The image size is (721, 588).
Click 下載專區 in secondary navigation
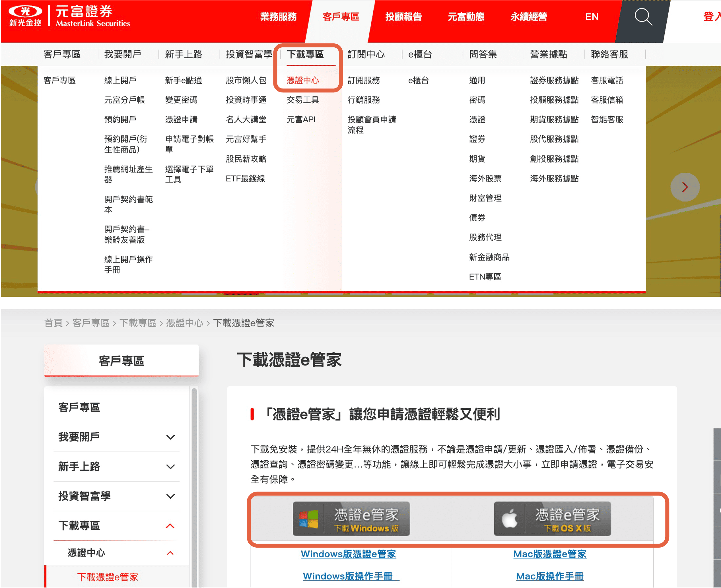pyautogui.click(x=305, y=54)
